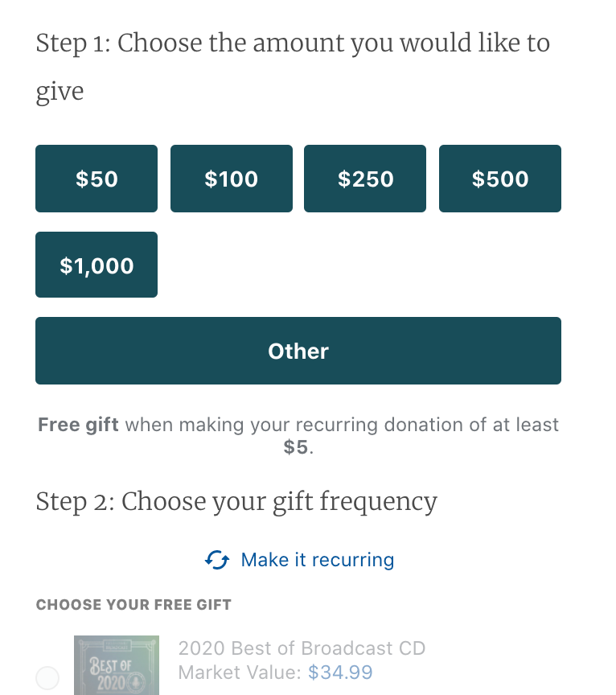Choose the $1,000 donation amount
Screen dimensions: 616x695
pos(97,265)
